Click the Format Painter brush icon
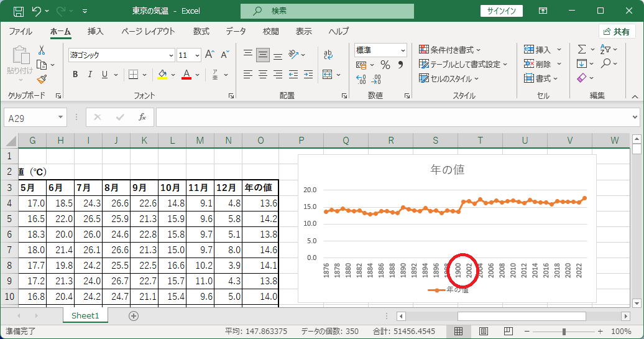 point(42,79)
